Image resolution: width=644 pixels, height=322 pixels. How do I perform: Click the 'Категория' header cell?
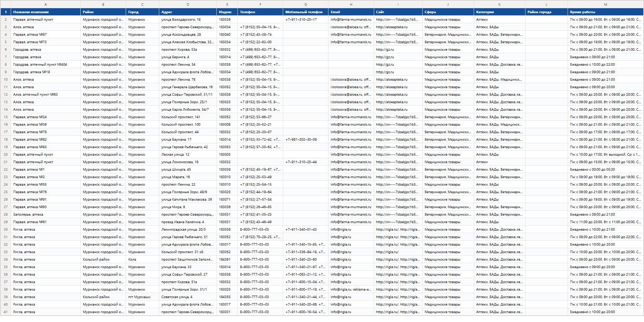point(499,12)
